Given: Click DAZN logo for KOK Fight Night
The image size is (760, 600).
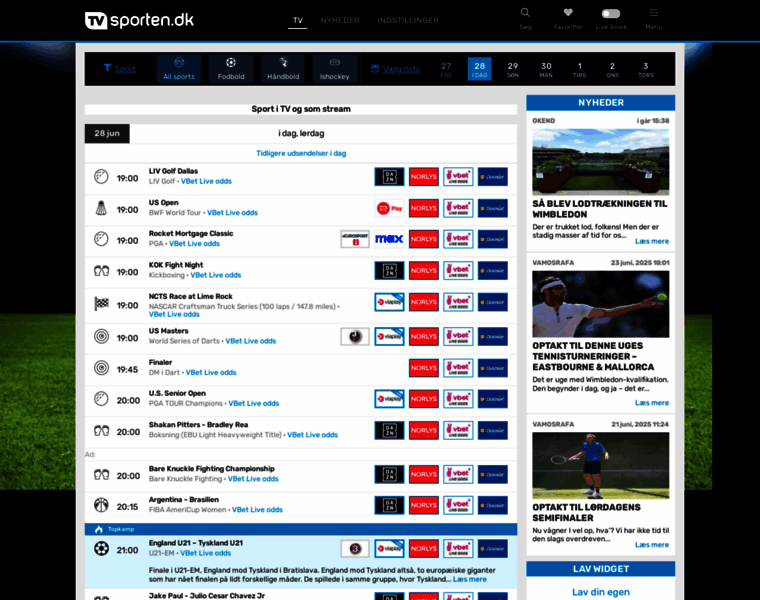Looking at the screenshot, I should pos(389,270).
